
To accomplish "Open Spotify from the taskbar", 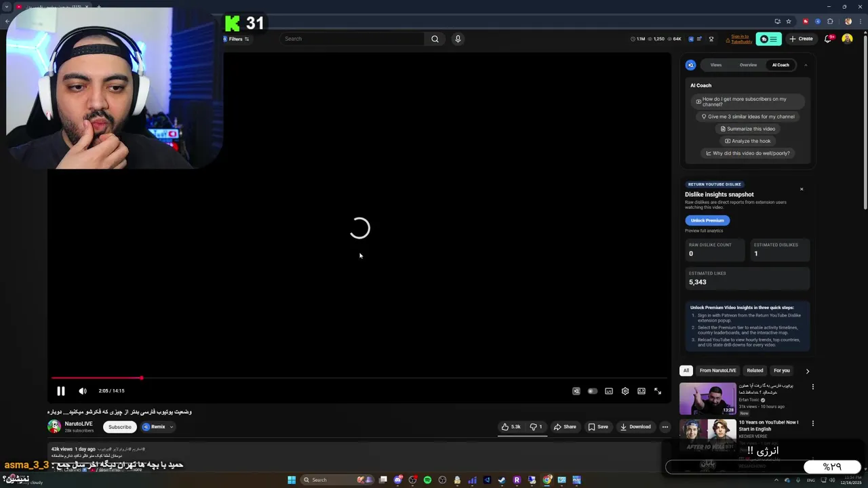I will tap(428, 480).
